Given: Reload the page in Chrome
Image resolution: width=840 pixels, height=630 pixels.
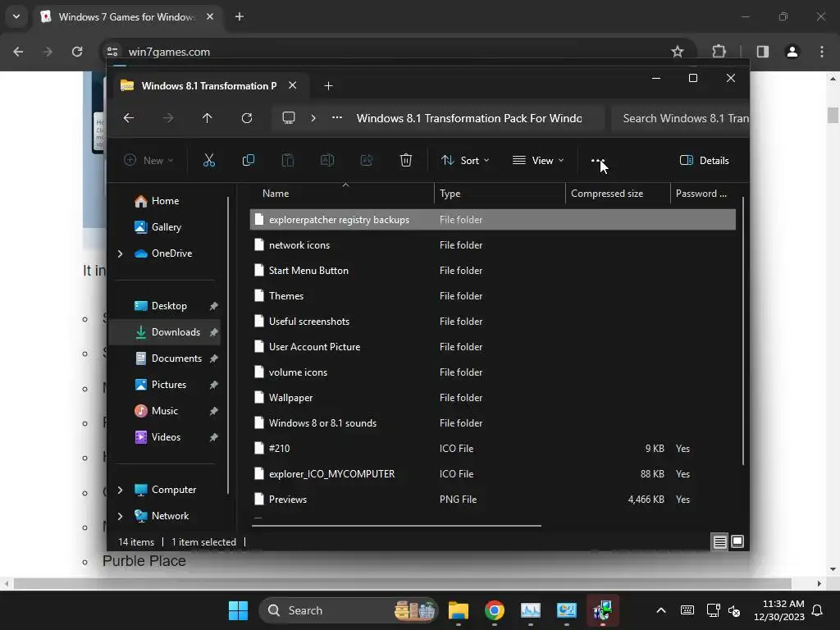Looking at the screenshot, I should tap(77, 52).
